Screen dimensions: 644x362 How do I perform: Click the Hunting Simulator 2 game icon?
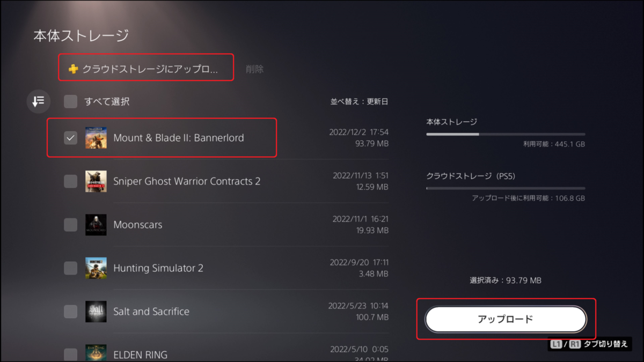[x=96, y=268]
